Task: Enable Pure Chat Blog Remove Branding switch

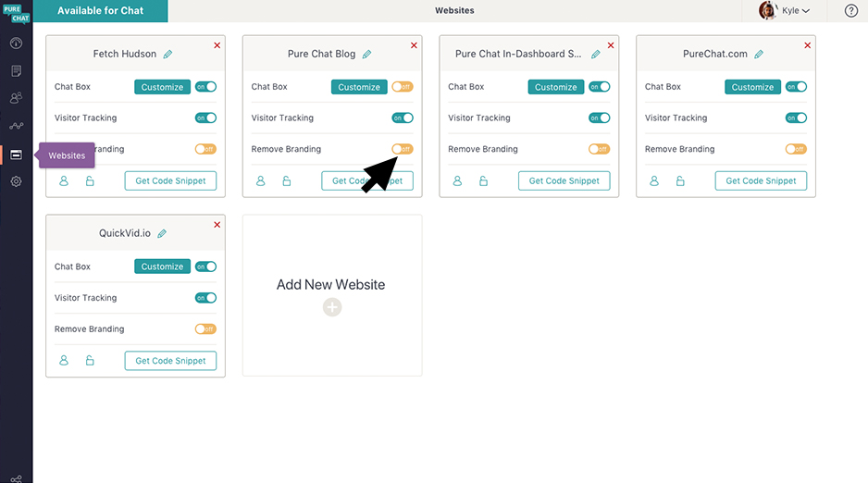Action: 403,149
